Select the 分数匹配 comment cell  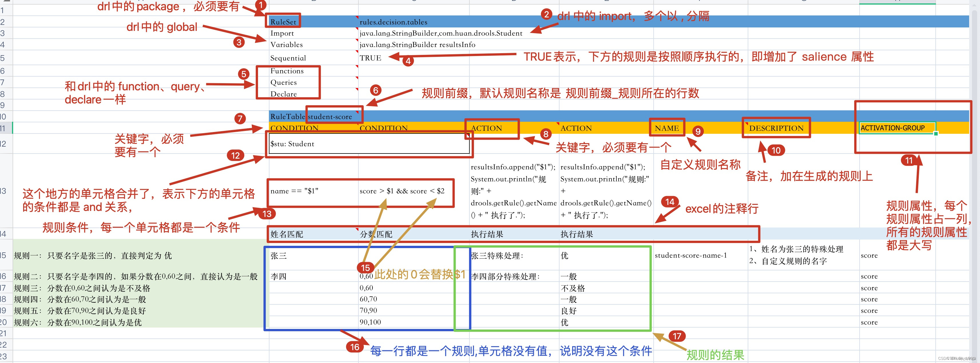click(414, 234)
